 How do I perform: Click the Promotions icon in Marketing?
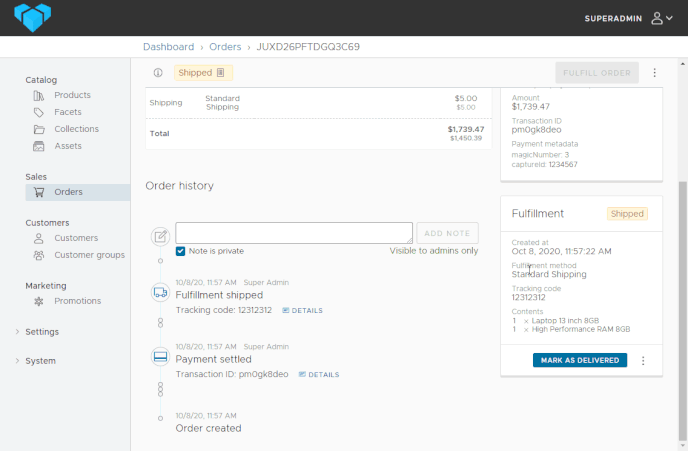[x=39, y=301]
